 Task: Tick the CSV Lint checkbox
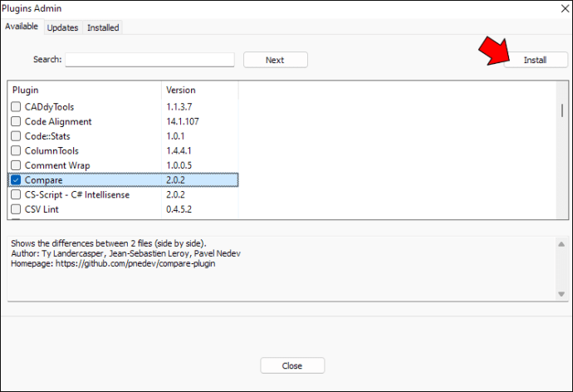click(16, 209)
